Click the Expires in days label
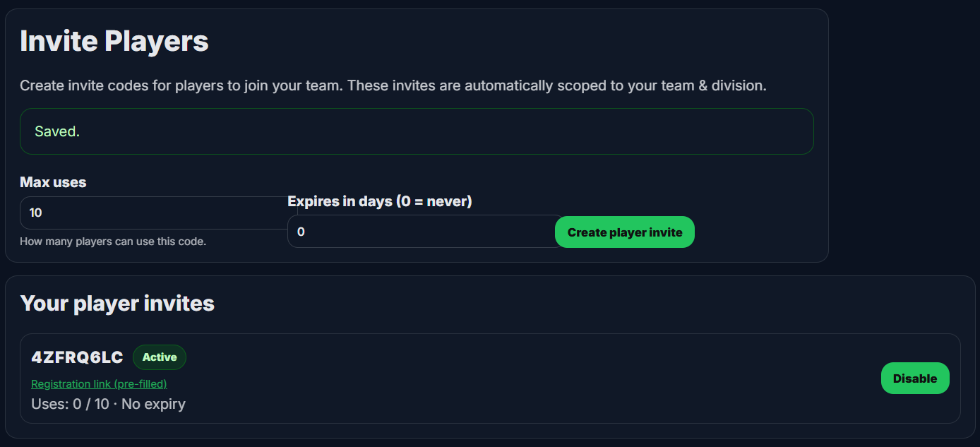980x447 pixels. (339, 201)
